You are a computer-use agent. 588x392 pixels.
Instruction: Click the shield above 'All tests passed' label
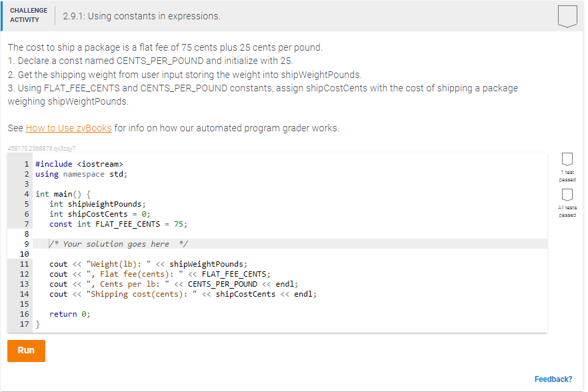pos(567,195)
